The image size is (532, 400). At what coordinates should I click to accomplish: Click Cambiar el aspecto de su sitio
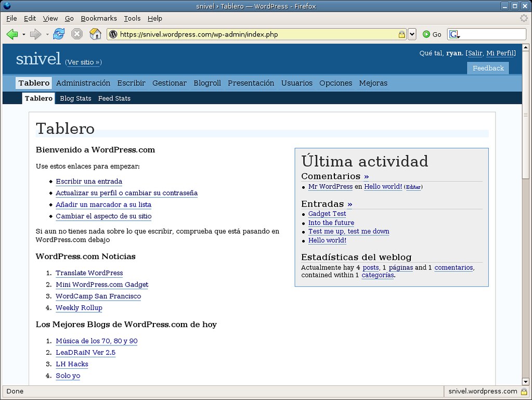tap(103, 216)
